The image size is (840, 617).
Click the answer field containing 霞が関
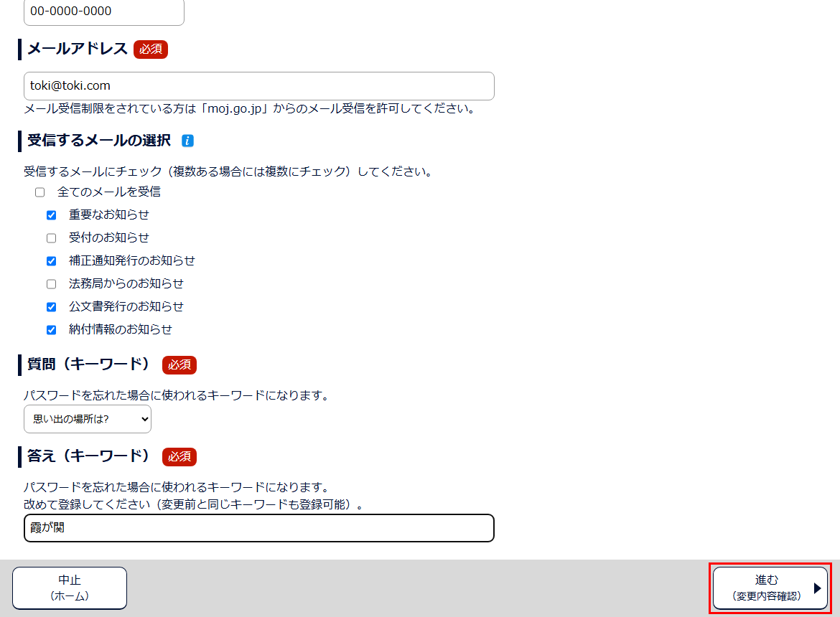[258, 528]
